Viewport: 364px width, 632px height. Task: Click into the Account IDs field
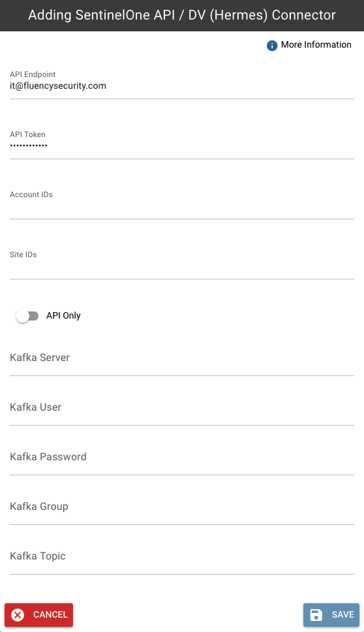[182, 206]
